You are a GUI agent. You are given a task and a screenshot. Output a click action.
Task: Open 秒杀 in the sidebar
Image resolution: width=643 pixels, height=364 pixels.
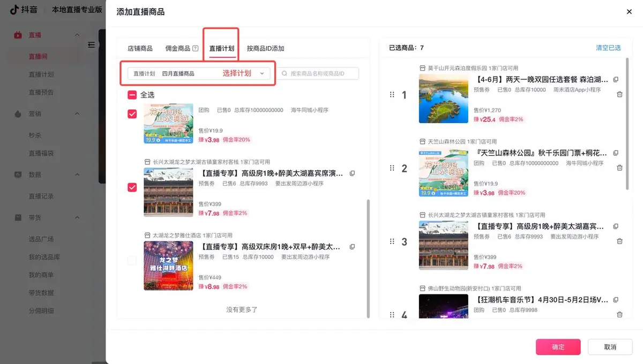[35, 135]
